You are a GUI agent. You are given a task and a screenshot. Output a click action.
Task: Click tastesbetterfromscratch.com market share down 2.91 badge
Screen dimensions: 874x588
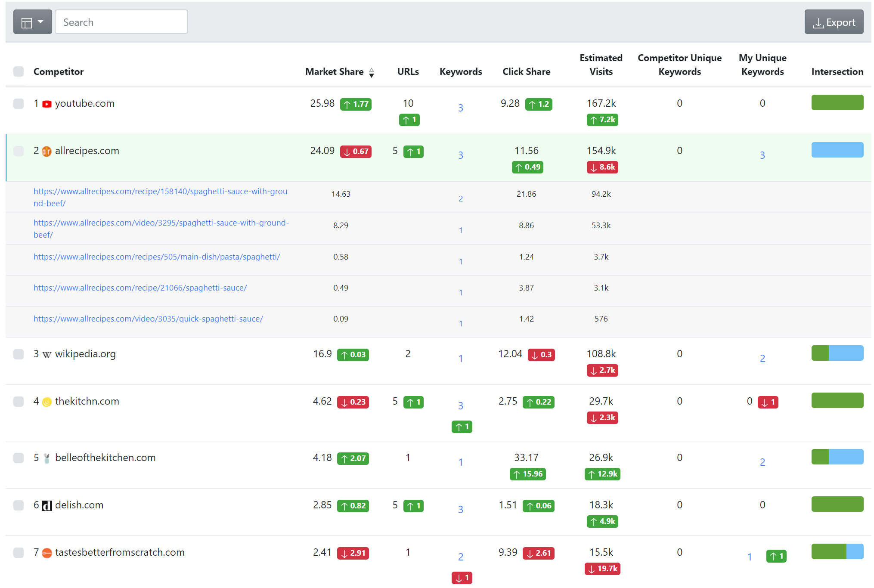[x=353, y=553]
